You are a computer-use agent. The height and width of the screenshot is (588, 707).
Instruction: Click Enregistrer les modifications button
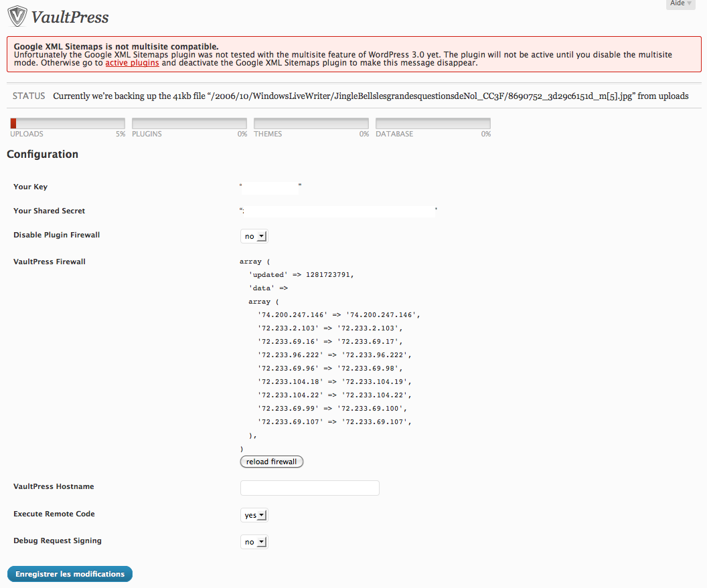70,574
